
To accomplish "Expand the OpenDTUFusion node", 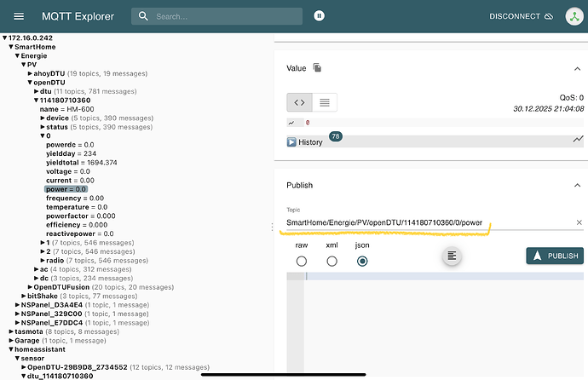I will [30, 287].
